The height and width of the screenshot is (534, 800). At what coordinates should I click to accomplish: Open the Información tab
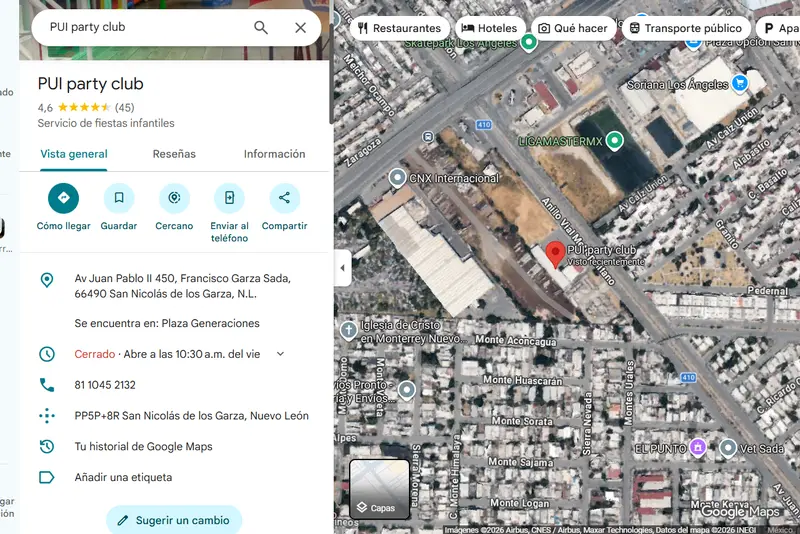pos(274,154)
